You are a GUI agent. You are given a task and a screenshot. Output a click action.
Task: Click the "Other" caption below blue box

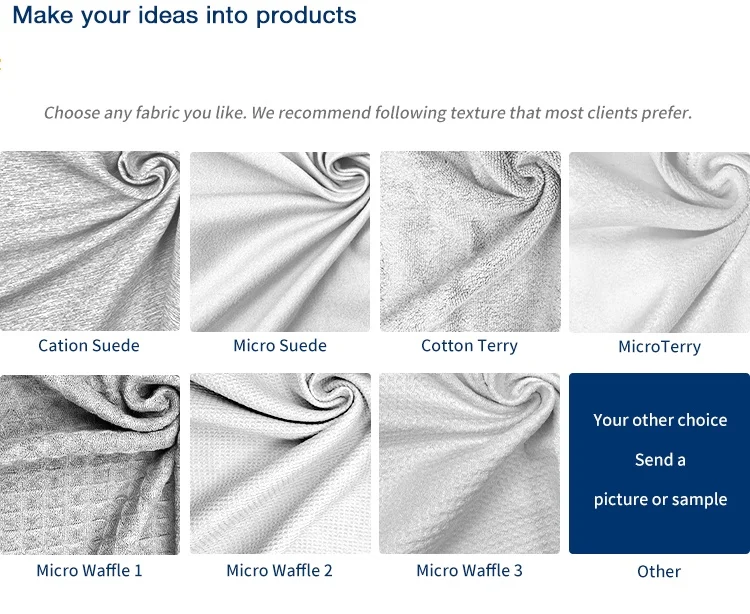(x=659, y=572)
